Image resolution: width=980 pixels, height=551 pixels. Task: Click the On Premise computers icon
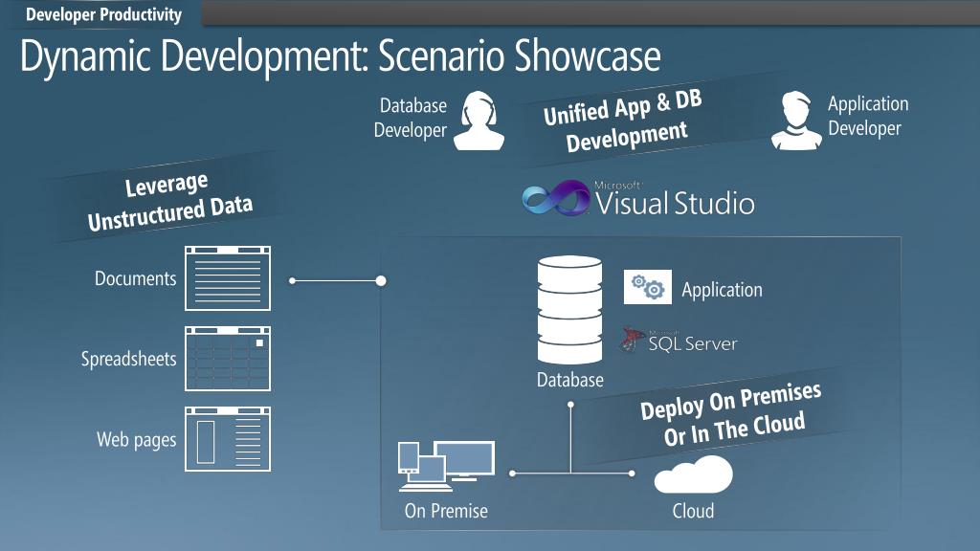(x=446, y=466)
